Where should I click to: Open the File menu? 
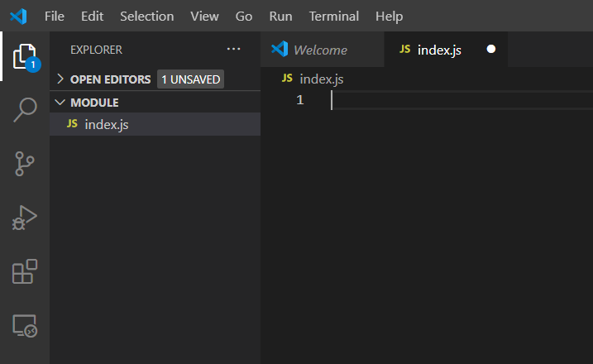click(x=55, y=17)
